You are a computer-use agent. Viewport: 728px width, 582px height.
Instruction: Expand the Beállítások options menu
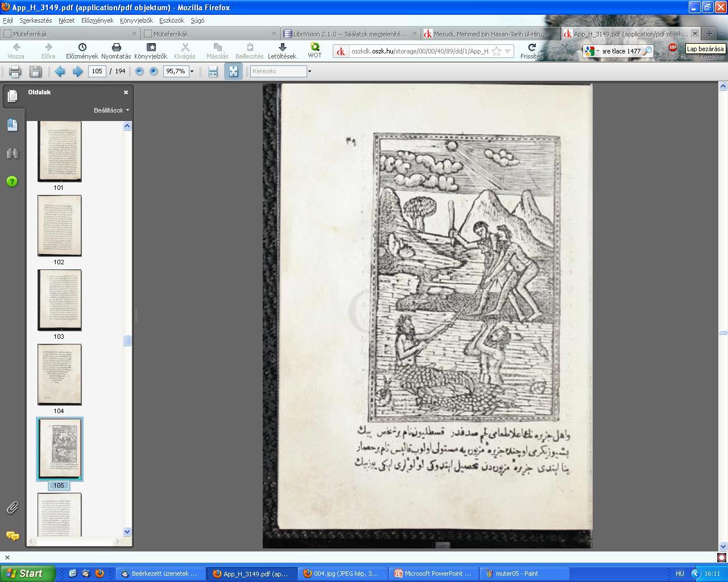[111, 110]
